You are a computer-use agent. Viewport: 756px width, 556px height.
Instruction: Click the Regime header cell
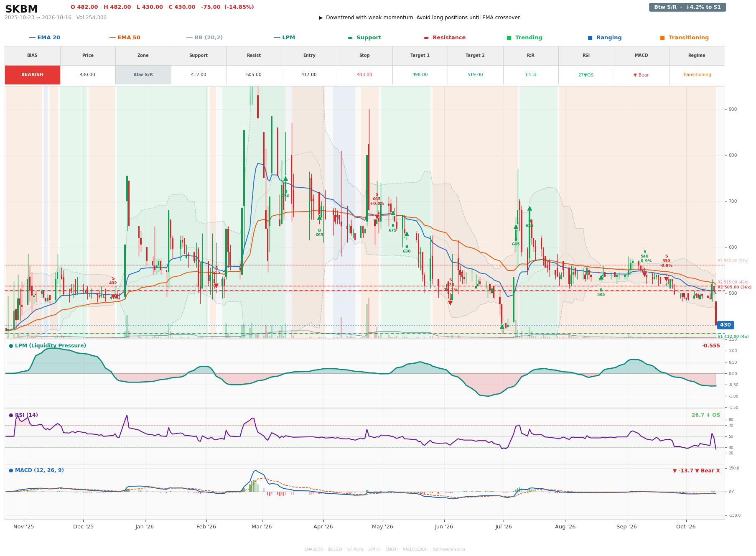click(697, 56)
